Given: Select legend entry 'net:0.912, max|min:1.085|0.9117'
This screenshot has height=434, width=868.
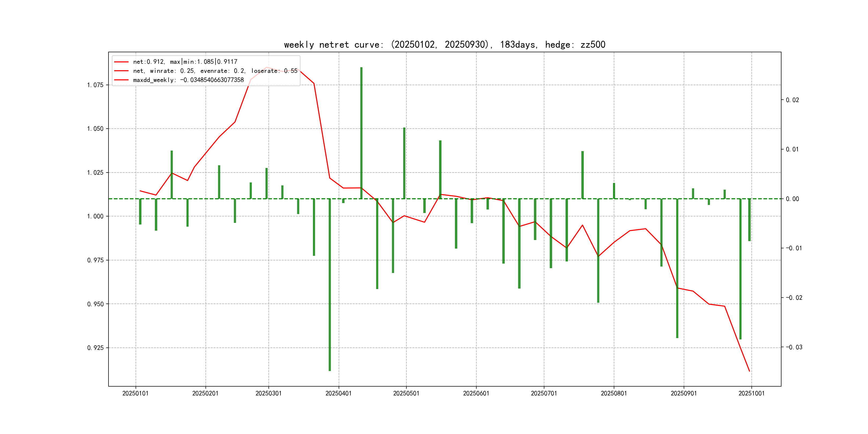Looking at the screenshot, I should [185, 62].
